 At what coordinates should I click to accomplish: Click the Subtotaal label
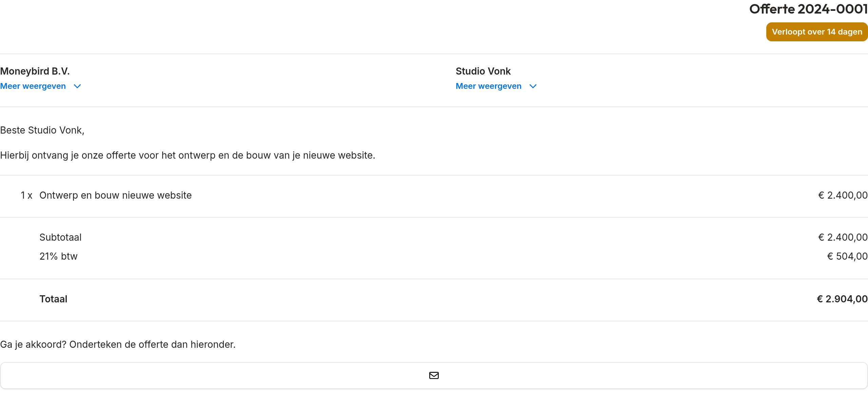[60, 237]
